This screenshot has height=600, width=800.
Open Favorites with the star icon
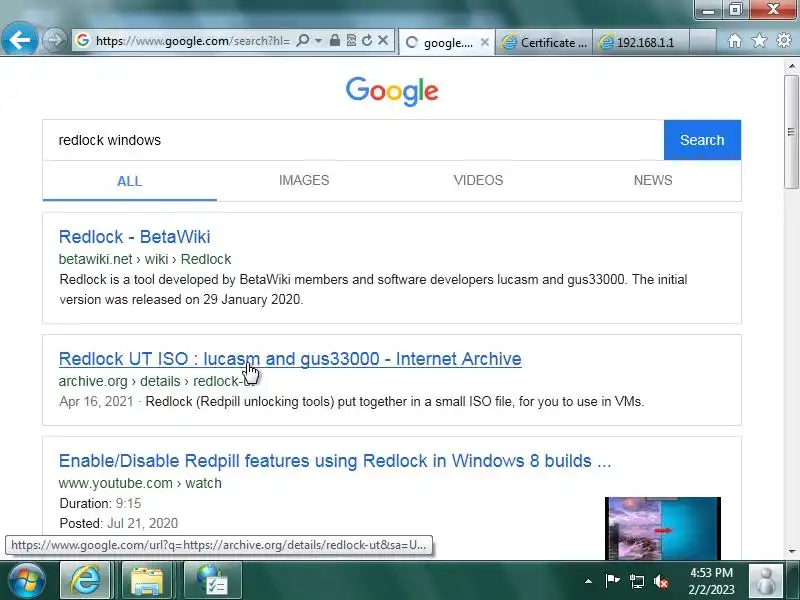click(759, 40)
